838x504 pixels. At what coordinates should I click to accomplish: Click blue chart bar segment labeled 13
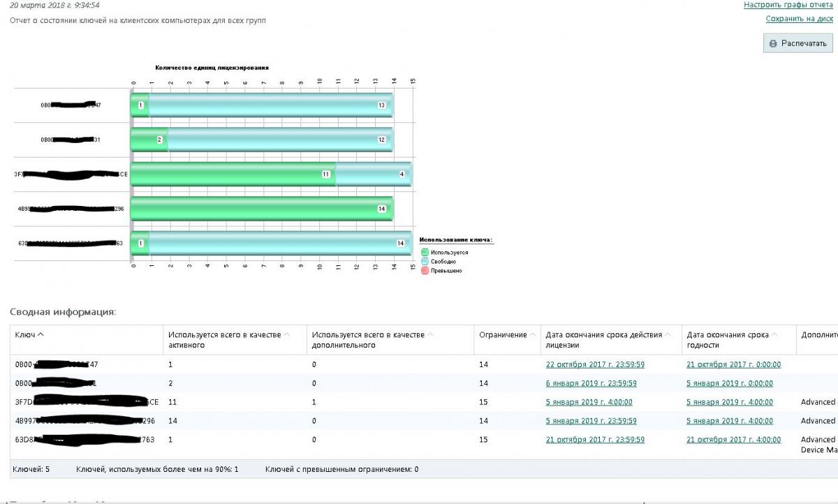(271, 105)
